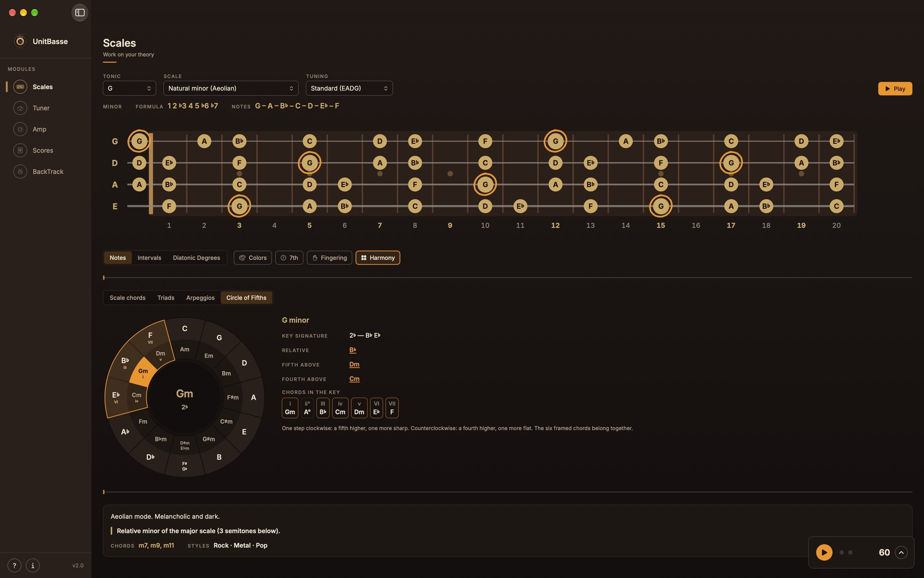Switch to the Scale chords tab
924x578 pixels.
pos(128,298)
